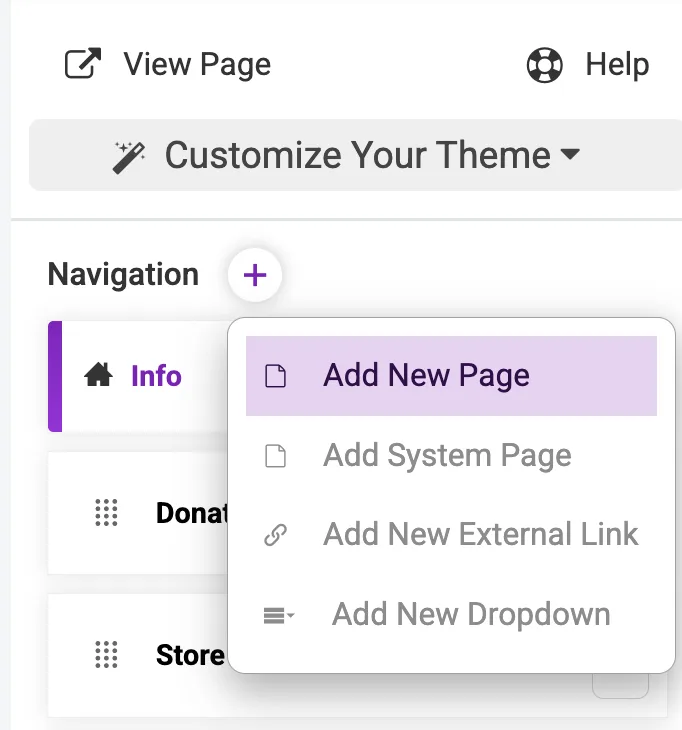Choose Add New Page from the menu
The image size is (682, 730).
tap(426, 376)
